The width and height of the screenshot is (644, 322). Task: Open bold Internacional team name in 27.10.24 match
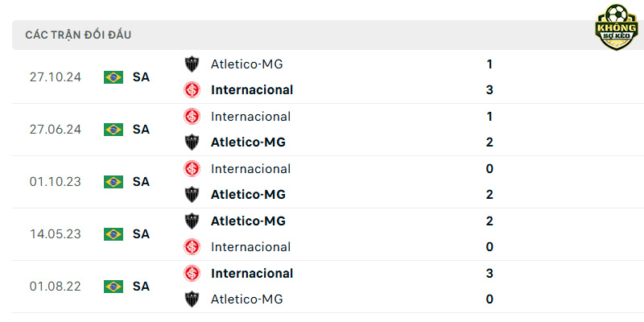[252, 89]
